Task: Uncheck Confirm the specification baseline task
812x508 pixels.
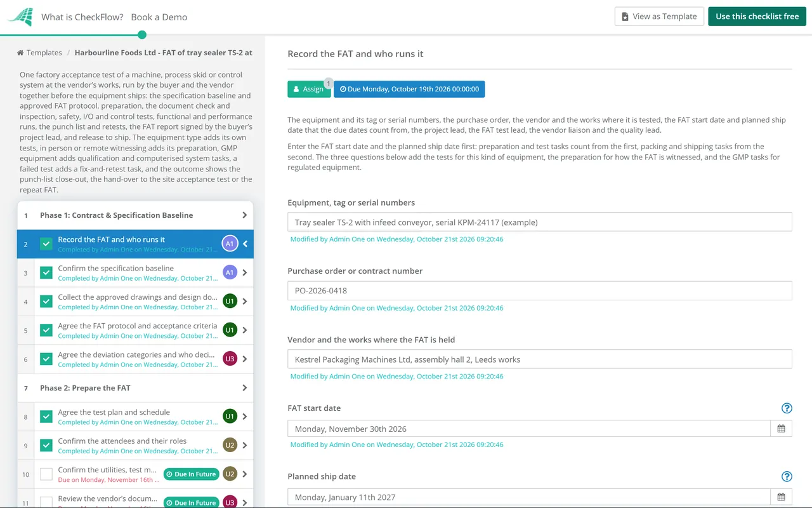Action: tap(46, 272)
